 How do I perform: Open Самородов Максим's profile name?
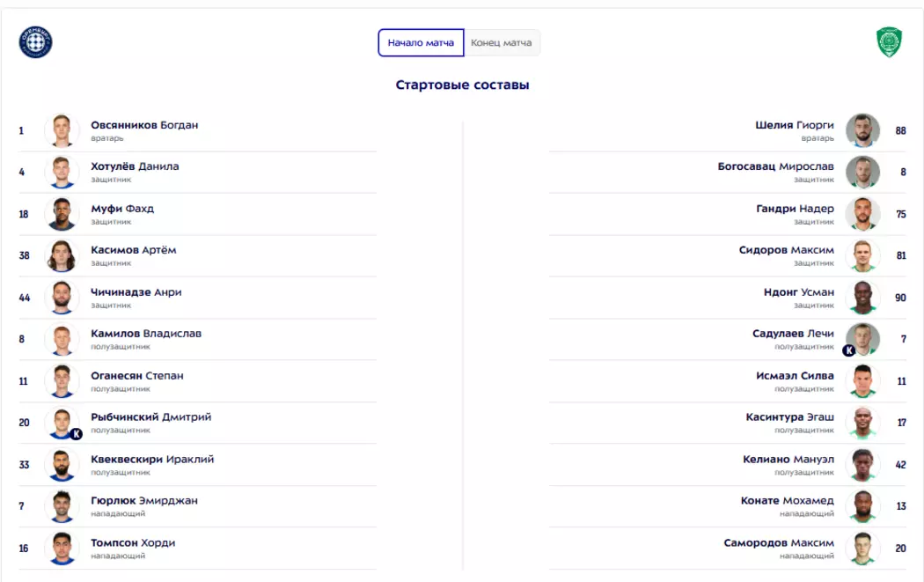point(778,542)
